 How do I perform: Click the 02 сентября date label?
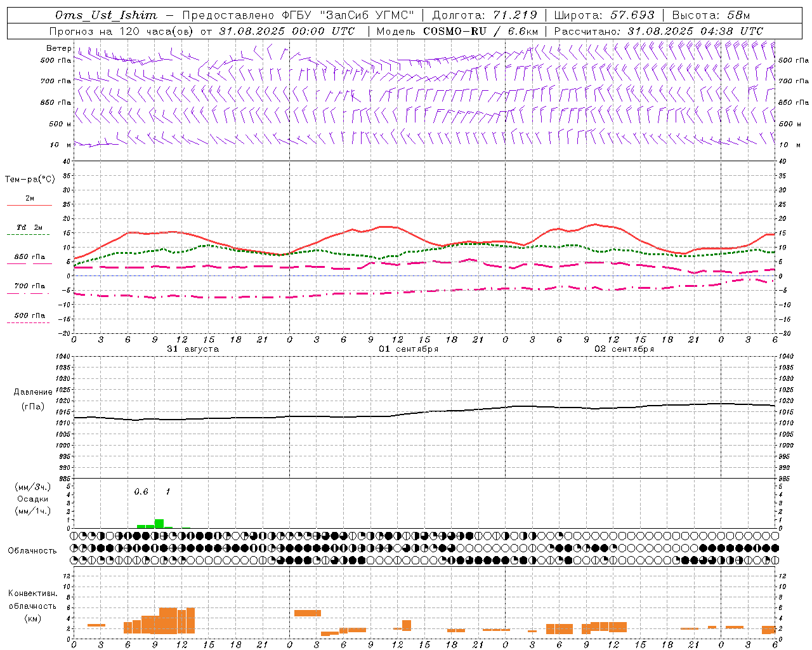tap(624, 349)
